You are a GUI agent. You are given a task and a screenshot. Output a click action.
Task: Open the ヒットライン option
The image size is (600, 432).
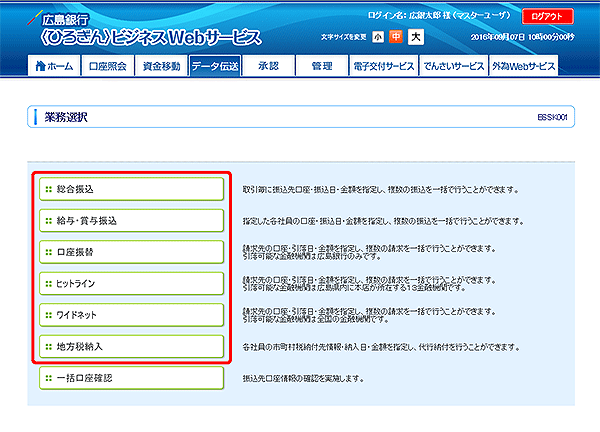131,283
